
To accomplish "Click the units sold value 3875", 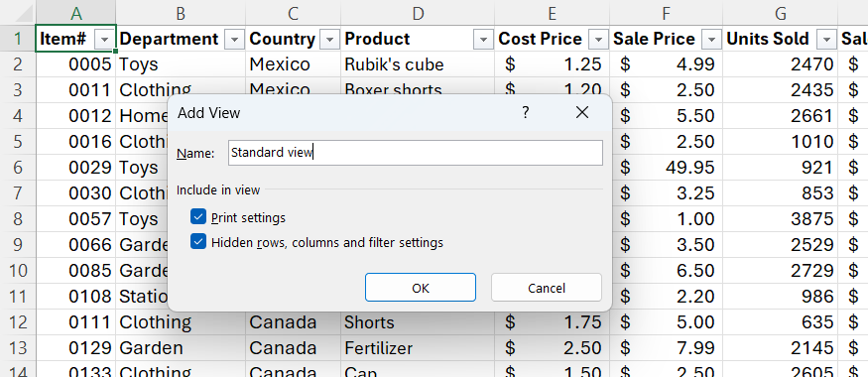I will (781, 218).
